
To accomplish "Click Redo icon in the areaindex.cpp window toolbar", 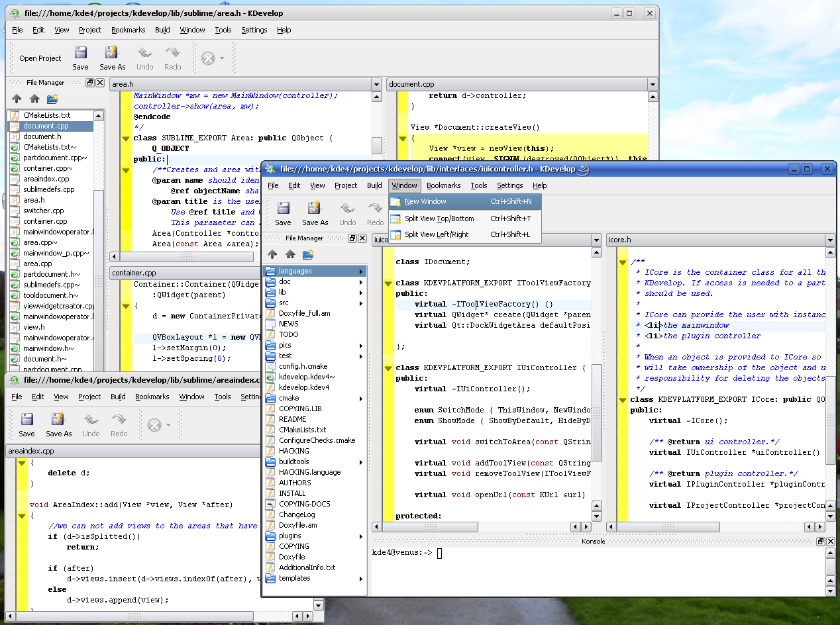I will (x=119, y=420).
